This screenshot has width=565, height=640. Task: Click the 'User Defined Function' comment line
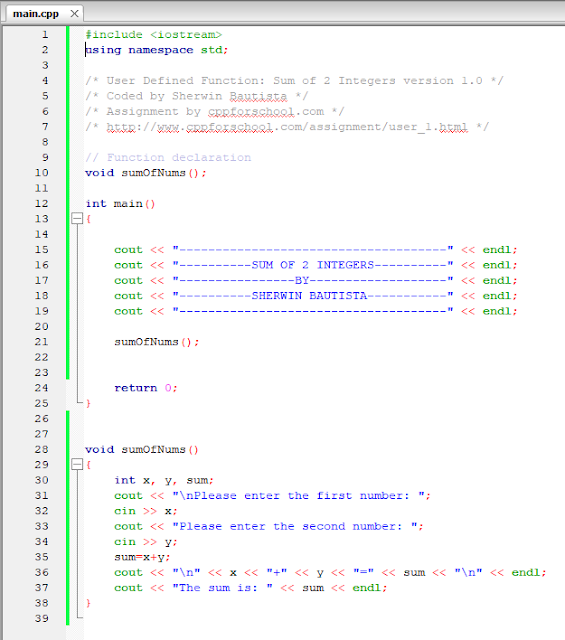[x=294, y=81]
